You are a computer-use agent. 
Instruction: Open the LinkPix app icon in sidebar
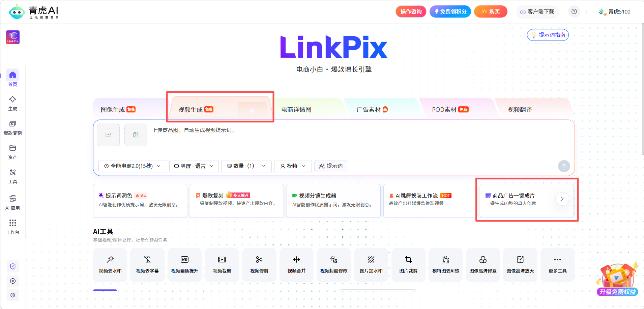13,37
